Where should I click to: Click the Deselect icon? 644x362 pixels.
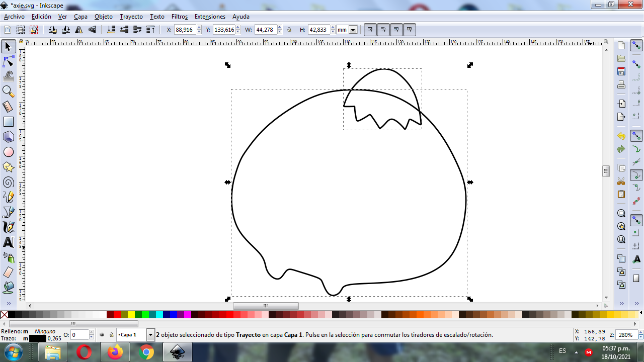34,30
